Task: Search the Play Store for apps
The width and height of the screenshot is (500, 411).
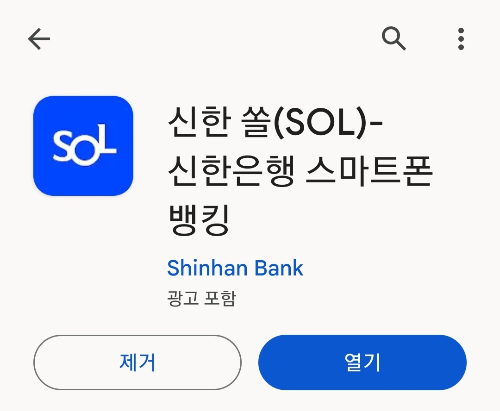Action: tap(394, 38)
